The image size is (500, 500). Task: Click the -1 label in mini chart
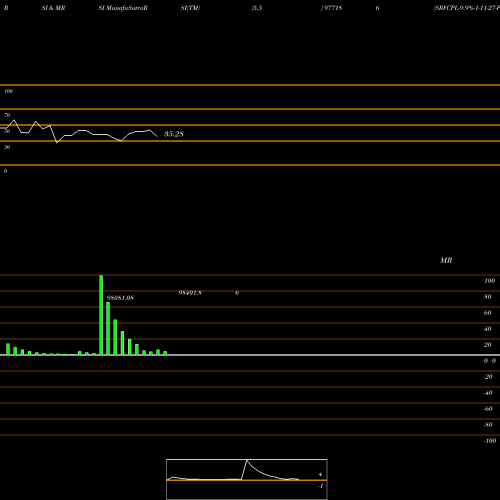pos(321,486)
